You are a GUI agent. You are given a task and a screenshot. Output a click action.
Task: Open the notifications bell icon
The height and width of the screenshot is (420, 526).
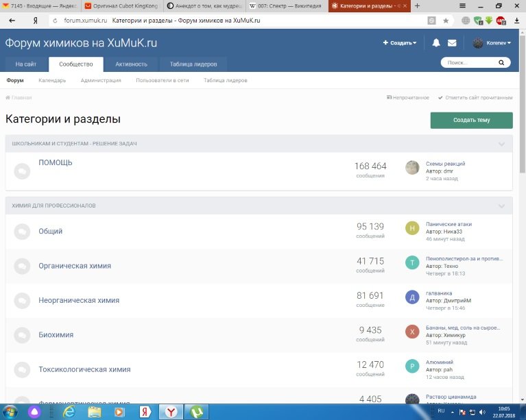click(436, 42)
